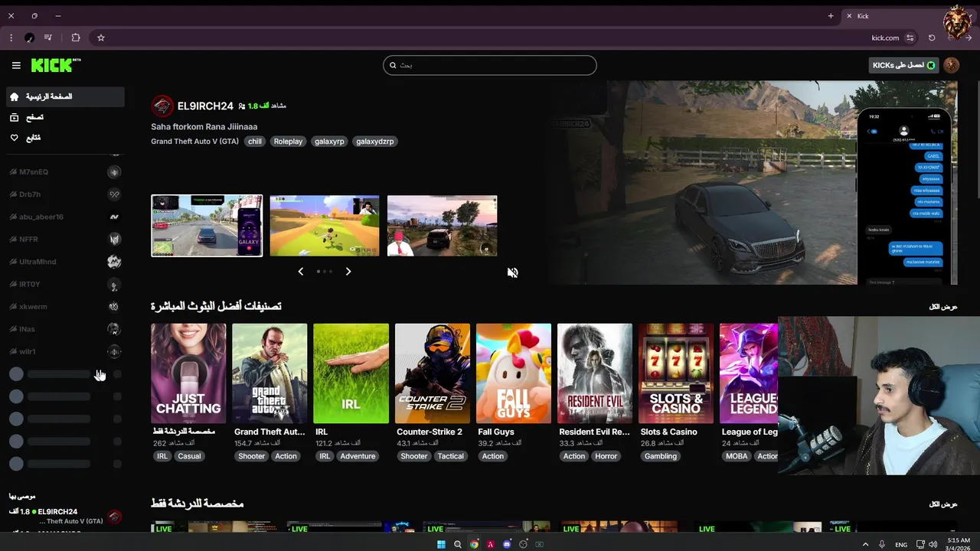Open Just Chatting category card
The width and height of the screenshot is (980, 551).
point(188,373)
